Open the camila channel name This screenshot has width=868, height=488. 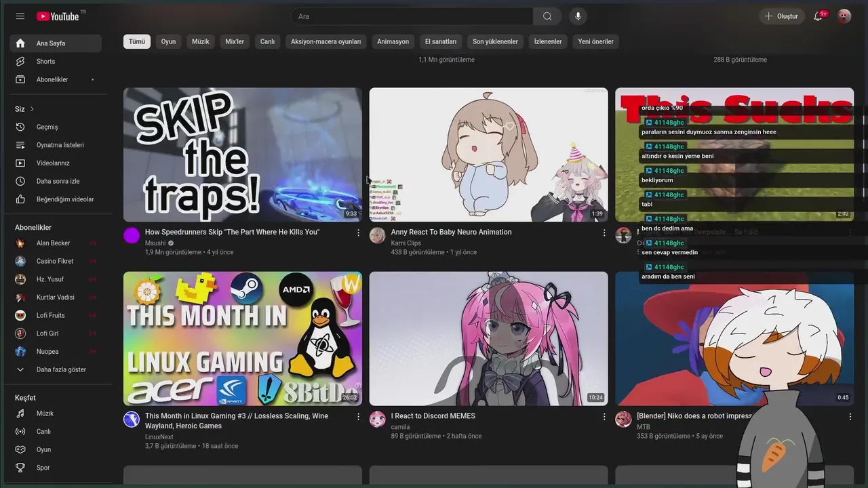tap(400, 427)
